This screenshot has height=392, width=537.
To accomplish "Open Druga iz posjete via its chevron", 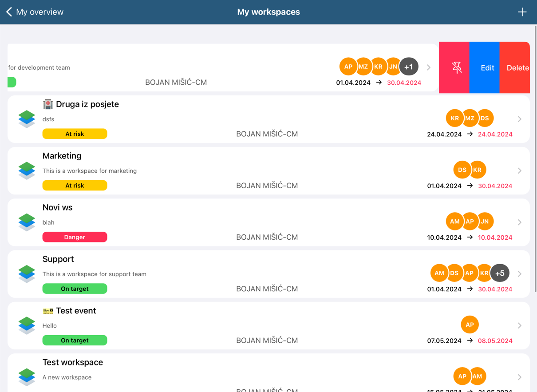I will coord(519,119).
